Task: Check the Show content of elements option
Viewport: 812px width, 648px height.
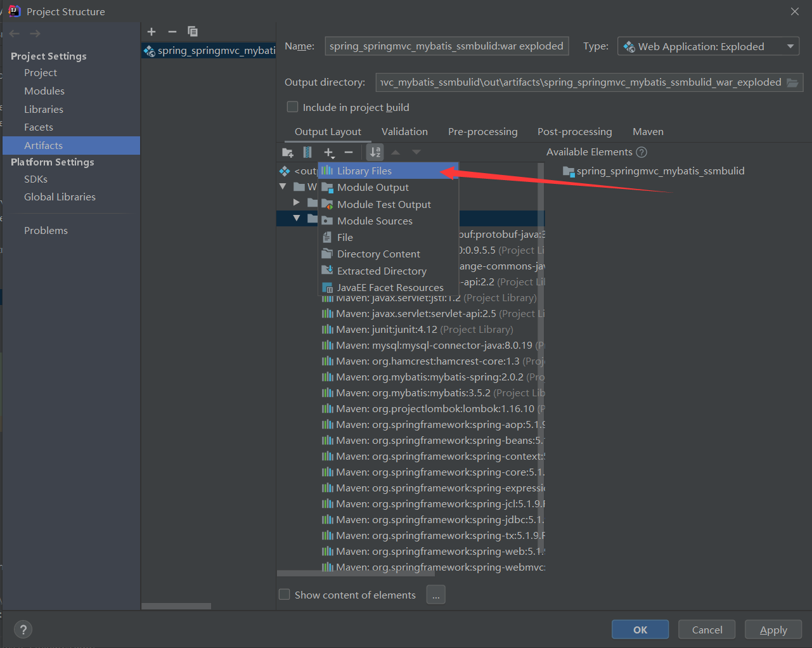Action: pyautogui.click(x=284, y=595)
